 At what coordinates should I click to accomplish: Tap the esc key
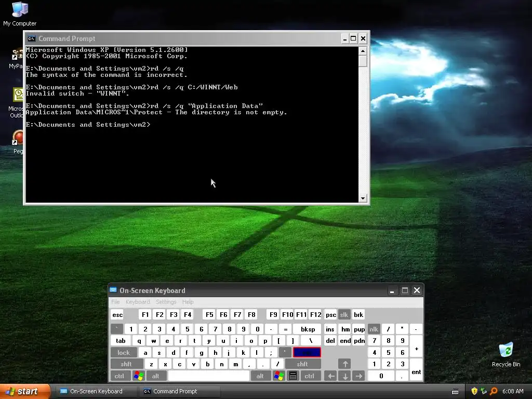pos(117,315)
